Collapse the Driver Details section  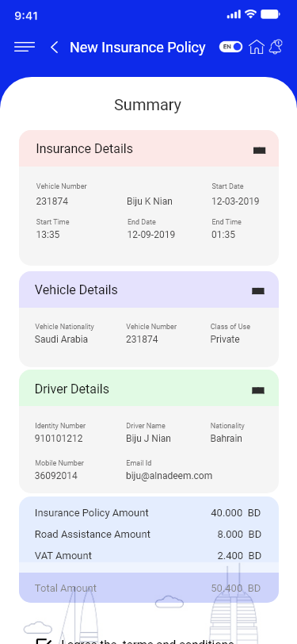pyautogui.click(x=258, y=390)
